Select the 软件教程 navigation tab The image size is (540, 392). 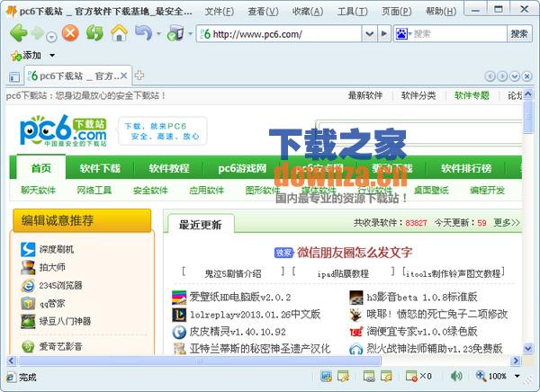click(x=169, y=168)
